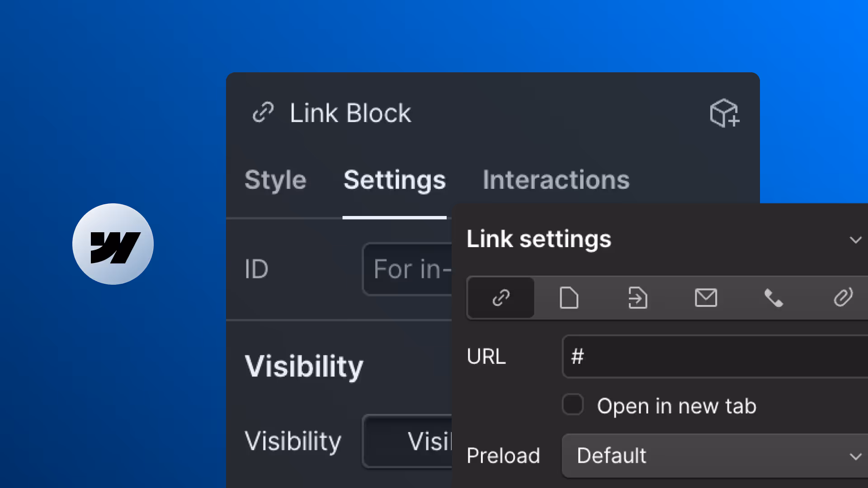Click the Webflow logo badge
The width and height of the screenshot is (868, 488).
click(113, 244)
